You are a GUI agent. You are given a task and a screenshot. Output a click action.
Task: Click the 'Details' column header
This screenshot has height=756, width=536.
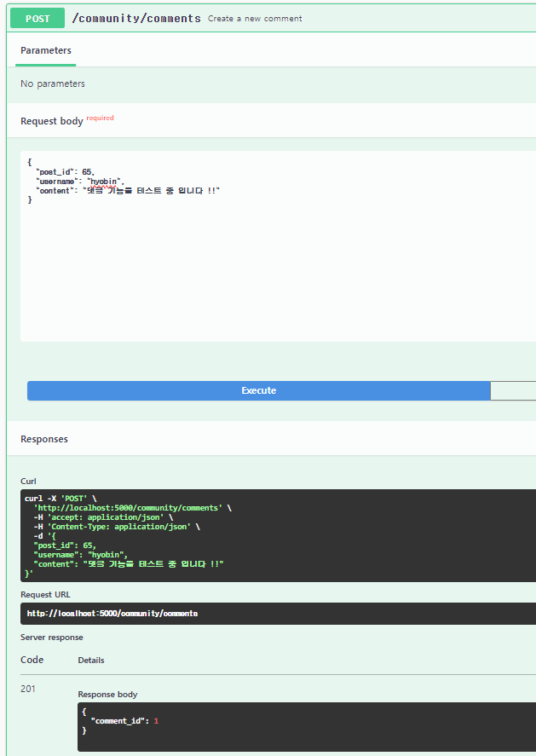(91, 660)
